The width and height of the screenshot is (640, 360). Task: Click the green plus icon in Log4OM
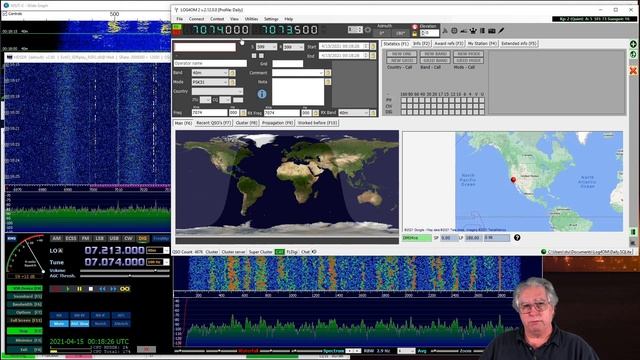pos(633,44)
